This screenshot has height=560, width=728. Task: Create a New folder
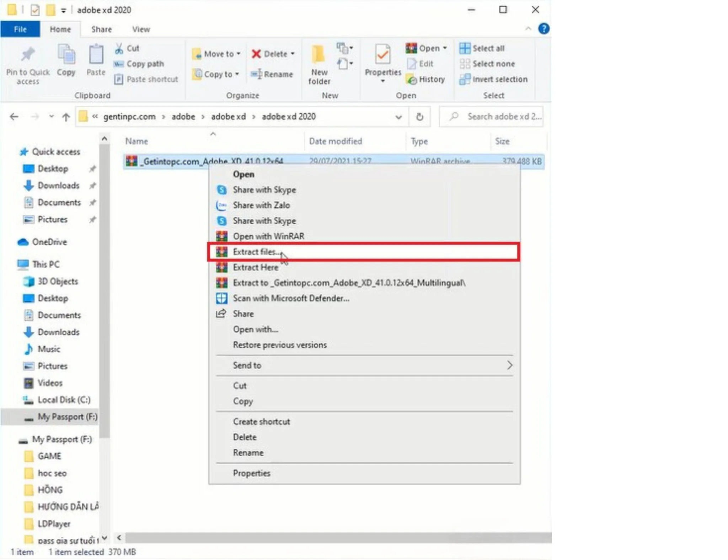319,65
